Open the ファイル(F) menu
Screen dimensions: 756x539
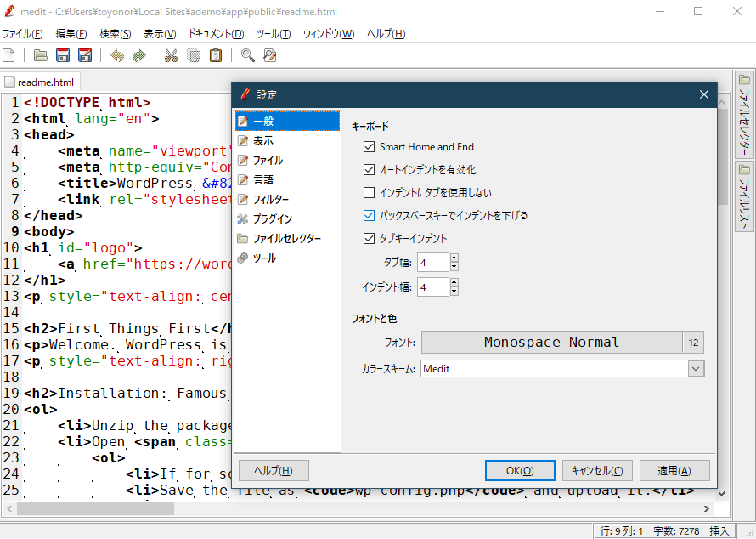pos(23,34)
